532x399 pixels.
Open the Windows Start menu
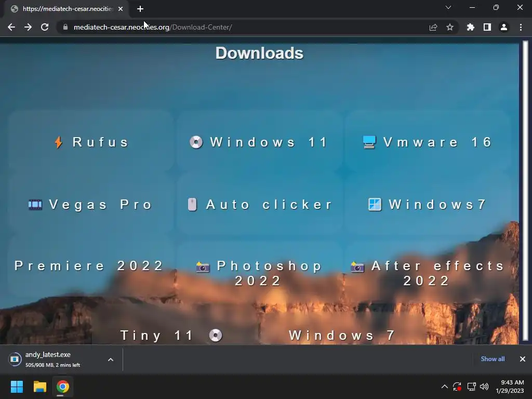click(x=17, y=387)
